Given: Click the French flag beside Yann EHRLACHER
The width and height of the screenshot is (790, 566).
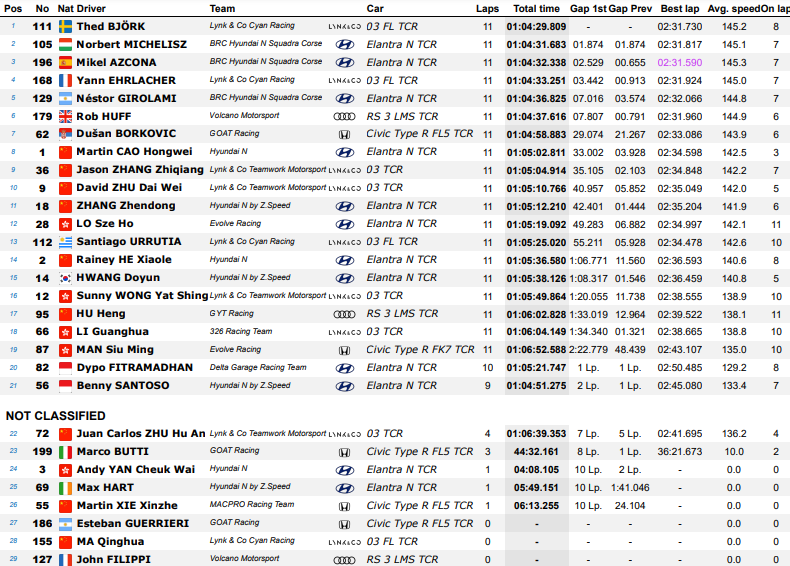Looking at the screenshot, I should point(65,81).
